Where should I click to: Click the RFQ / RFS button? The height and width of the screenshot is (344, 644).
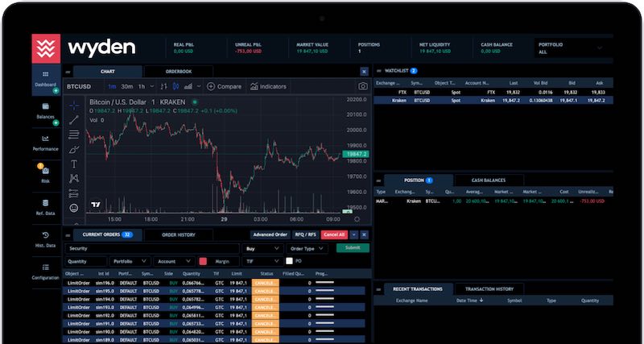point(305,234)
